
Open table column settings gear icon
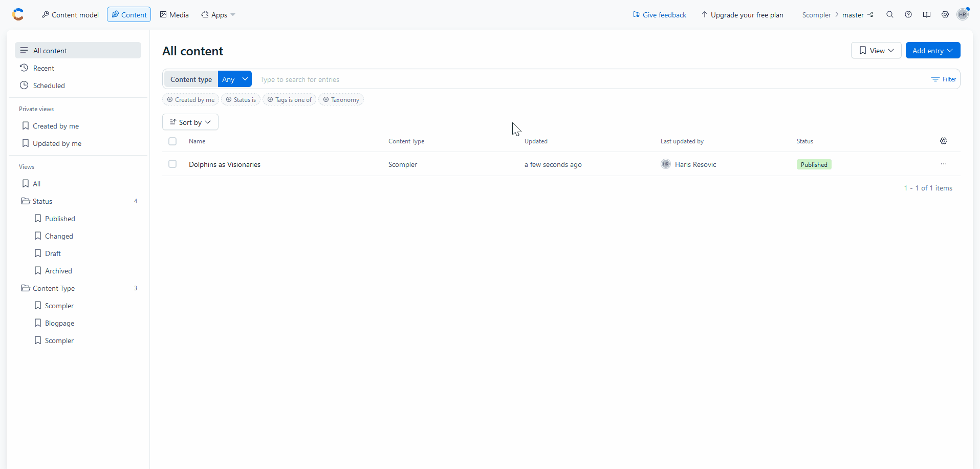click(944, 141)
